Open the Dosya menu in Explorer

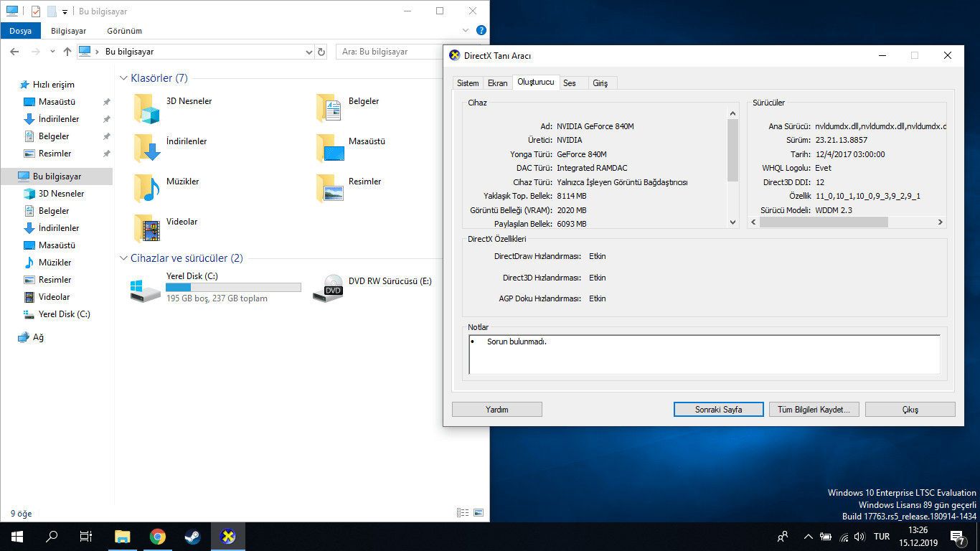click(20, 31)
